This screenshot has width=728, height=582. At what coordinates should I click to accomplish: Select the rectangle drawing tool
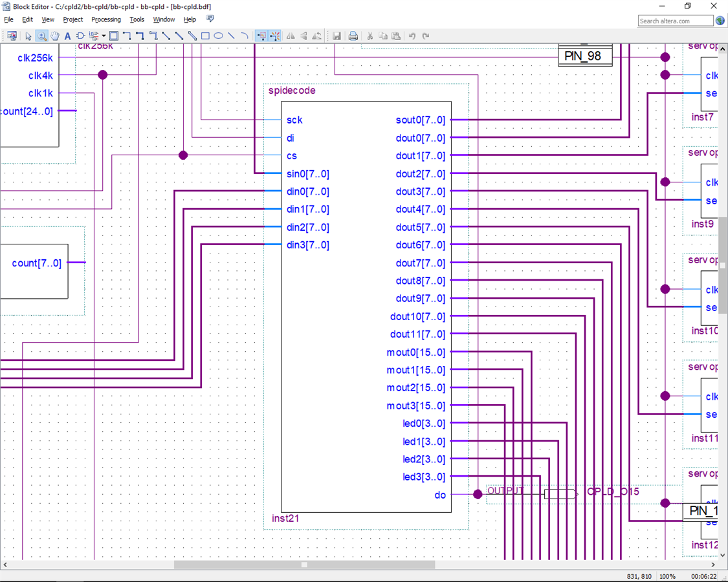tap(205, 36)
